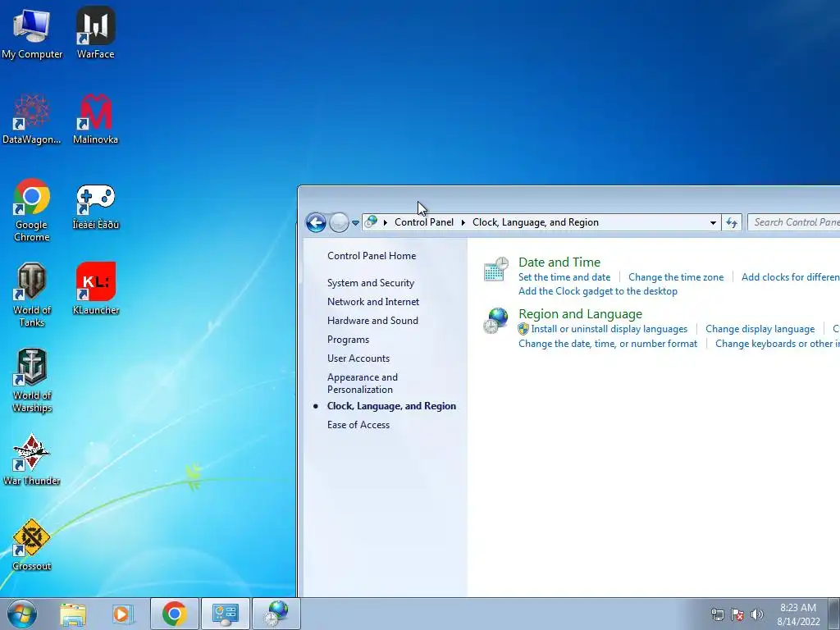The width and height of the screenshot is (840, 630).
Task: Click Set the time and date
Action: coord(564,277)
